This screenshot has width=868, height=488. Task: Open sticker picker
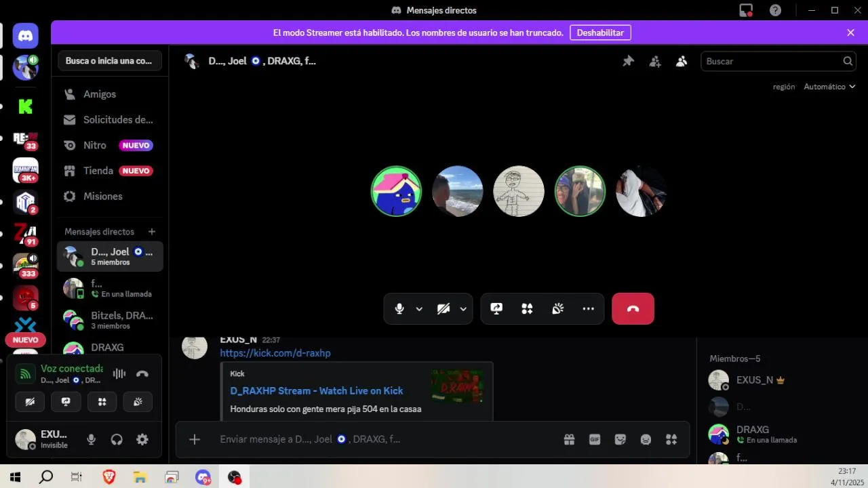(x=620, y=440)
